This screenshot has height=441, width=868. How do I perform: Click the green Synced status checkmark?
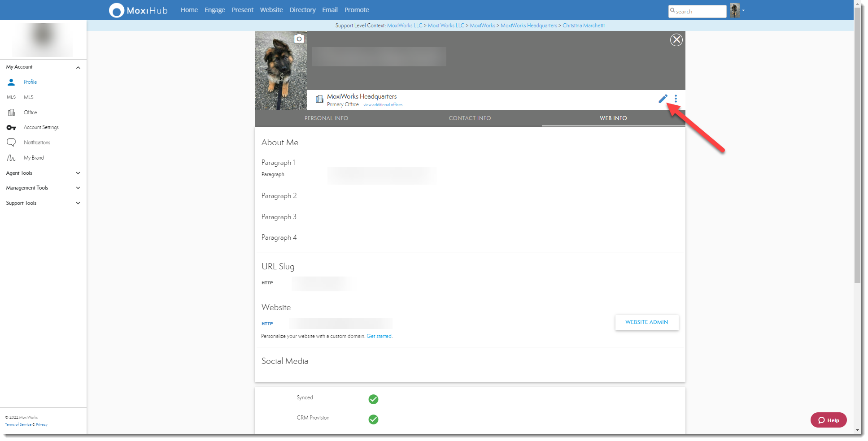tap(373, 399)
